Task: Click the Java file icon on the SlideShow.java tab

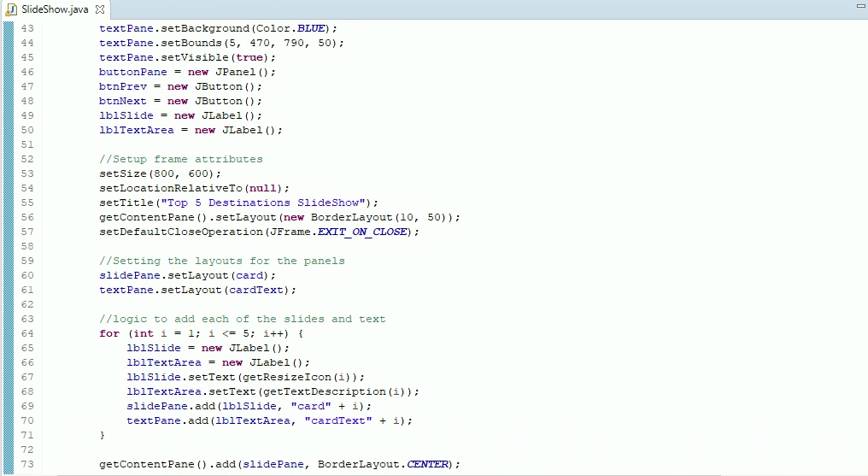Action: [11, 9]
